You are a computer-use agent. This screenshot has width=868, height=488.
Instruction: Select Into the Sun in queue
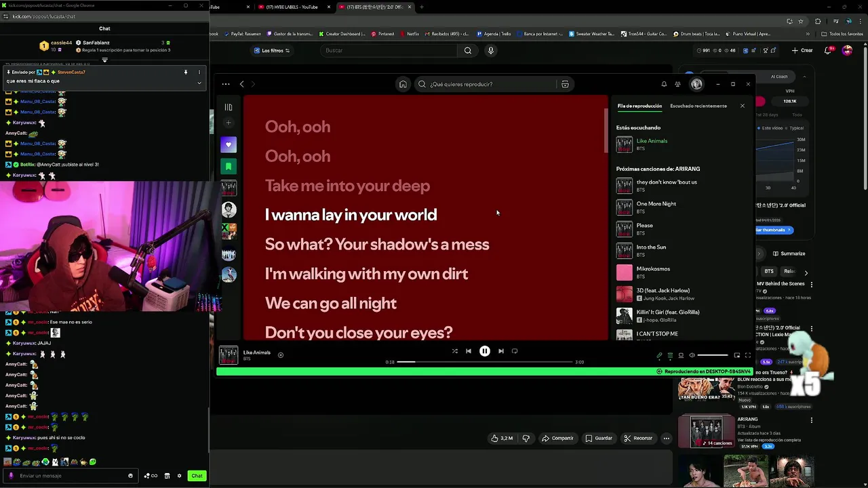click(681, 251)
